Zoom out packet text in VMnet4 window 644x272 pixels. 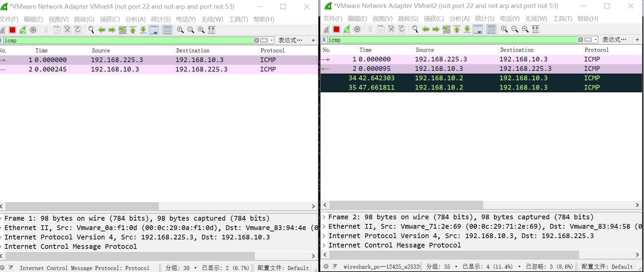[x=191, y=30]
